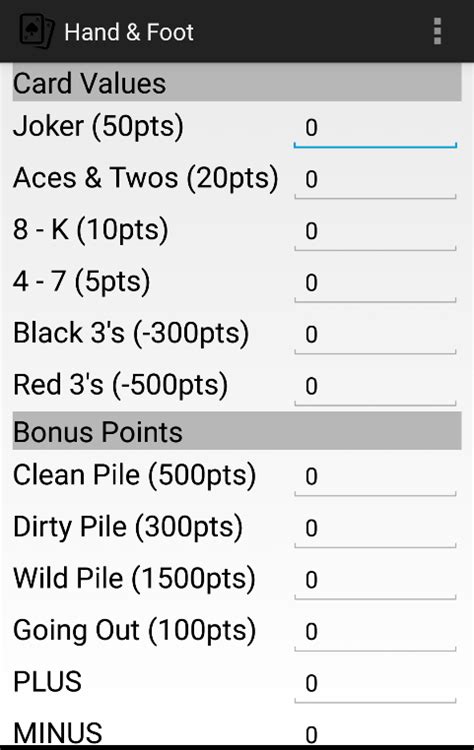The image size is (474, 750).
Task: Tap the Hand & Foot cards app icon
Action: pyautogui.click(x=36, y=32)
